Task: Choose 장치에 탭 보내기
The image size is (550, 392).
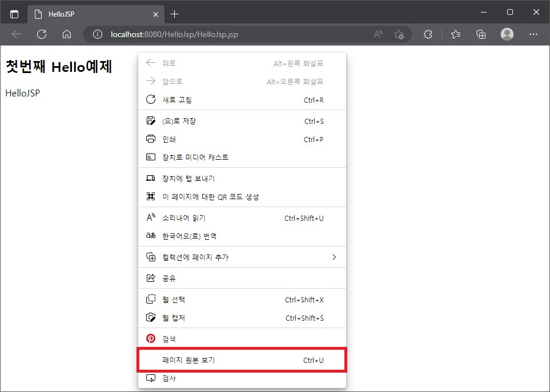Action: coord(242,178)
